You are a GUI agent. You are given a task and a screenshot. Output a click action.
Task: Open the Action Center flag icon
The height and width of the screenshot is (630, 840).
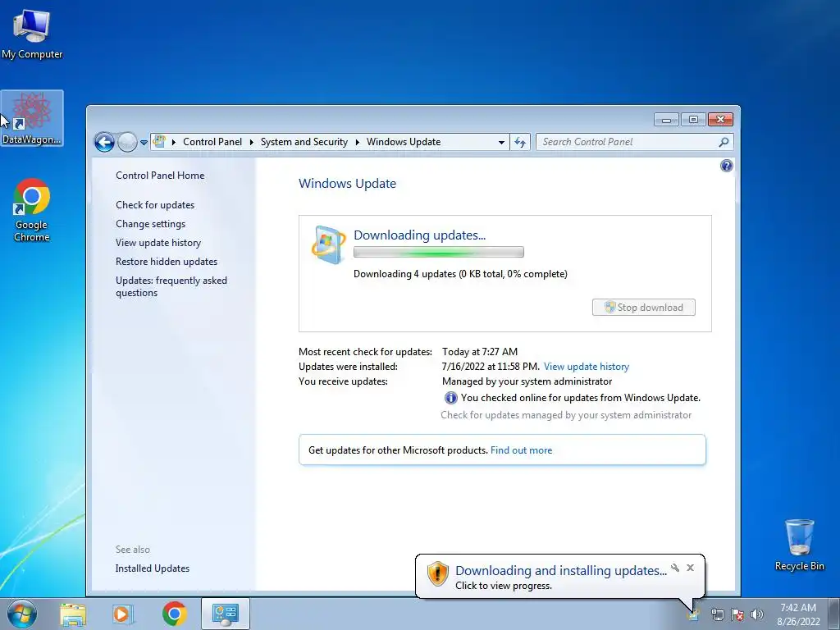[737, 614]
